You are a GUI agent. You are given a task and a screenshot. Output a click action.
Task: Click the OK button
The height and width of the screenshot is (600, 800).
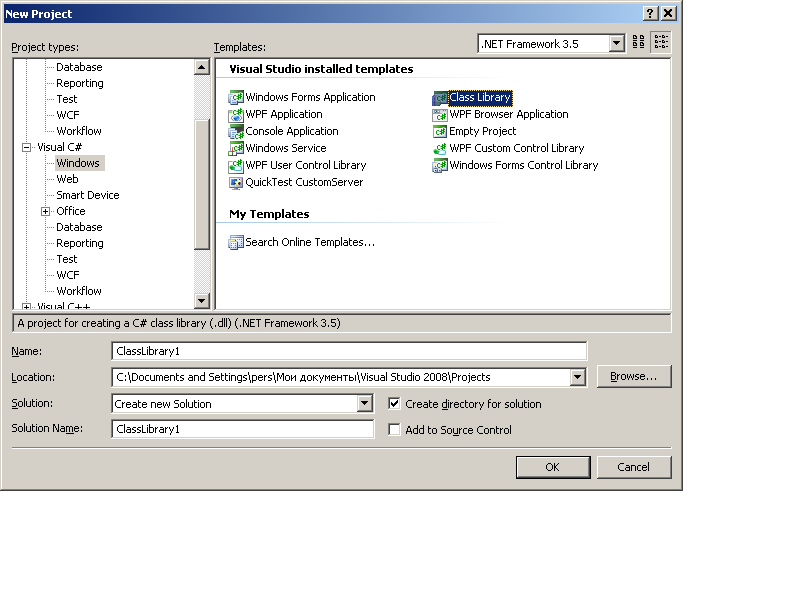click(x=553, y=467)
